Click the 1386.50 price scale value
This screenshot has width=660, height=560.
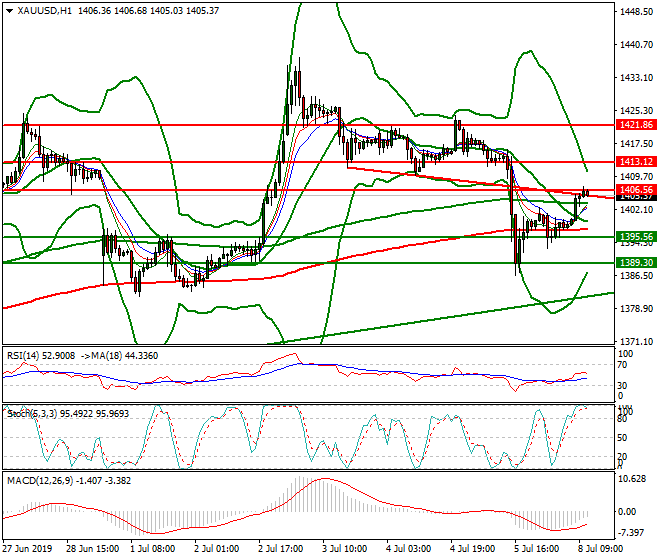pyautogui.click(x=636, y=275)
